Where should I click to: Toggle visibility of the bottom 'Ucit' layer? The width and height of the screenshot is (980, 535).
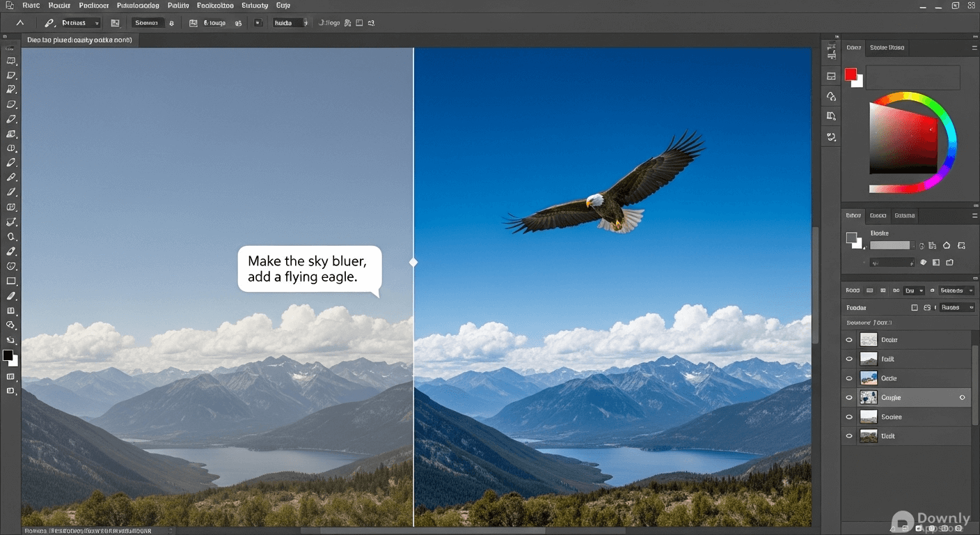848,436
